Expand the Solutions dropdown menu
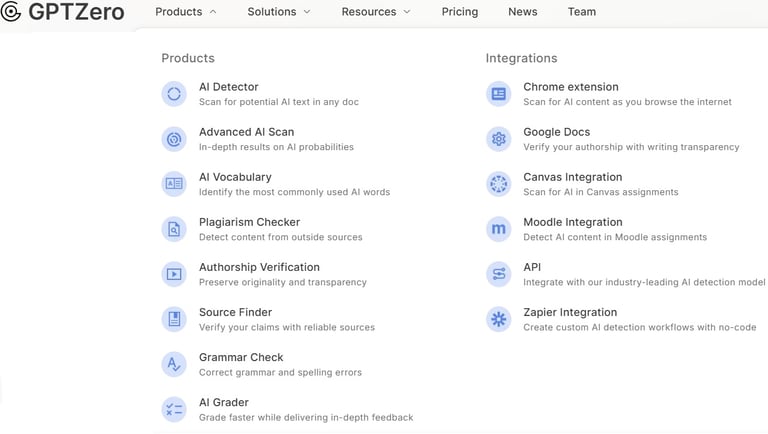This screenshot has width=768, height=434. click(x=279, y=12)
